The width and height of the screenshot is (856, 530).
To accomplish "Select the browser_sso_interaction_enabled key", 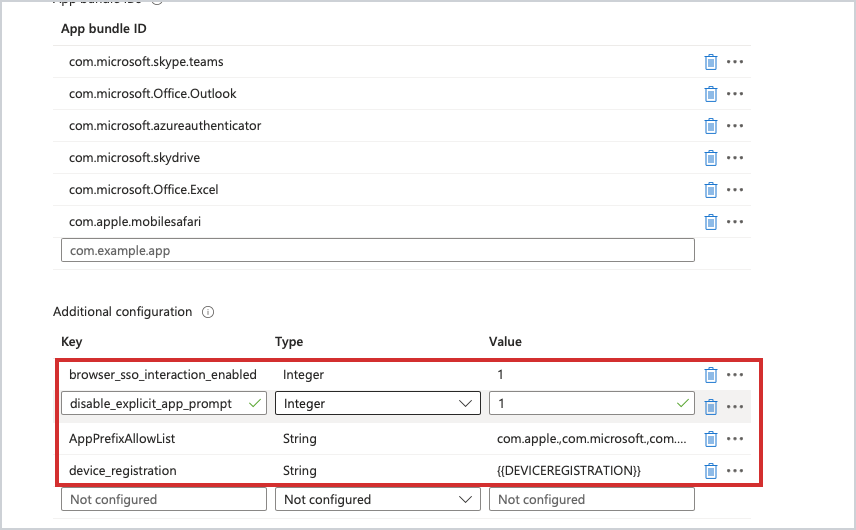I will point(163,374).
